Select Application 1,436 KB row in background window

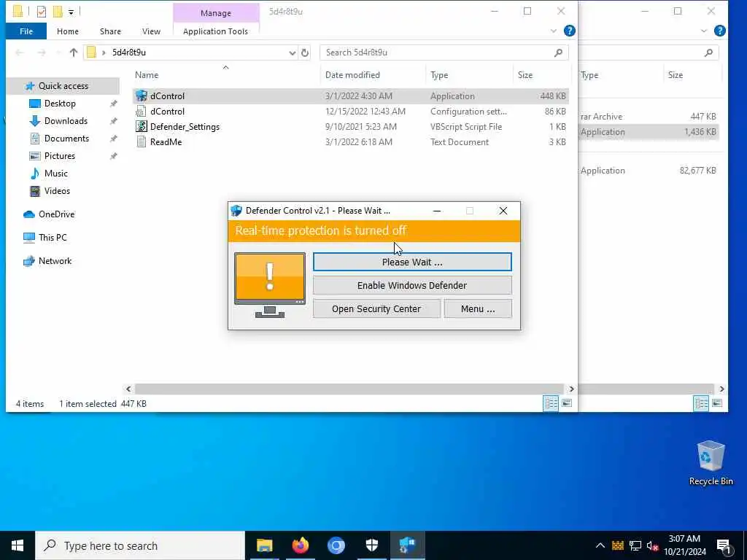coord(649,132)
